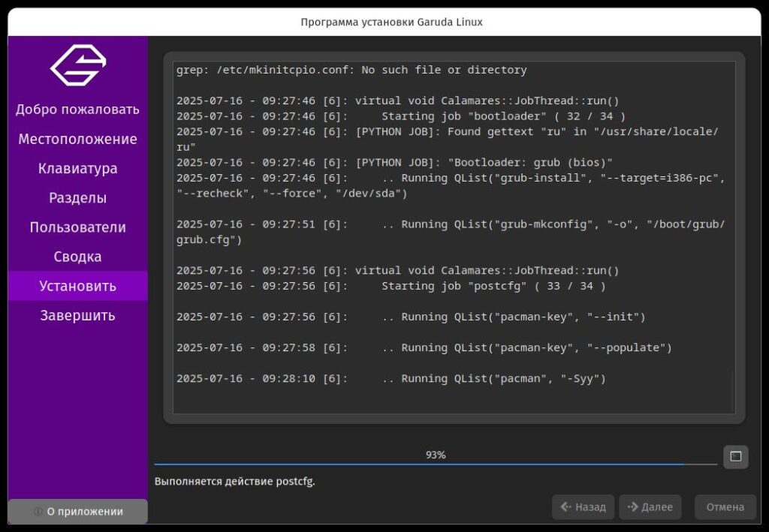Open the 'О приложении' about button
769x532 pixels.
78,512
